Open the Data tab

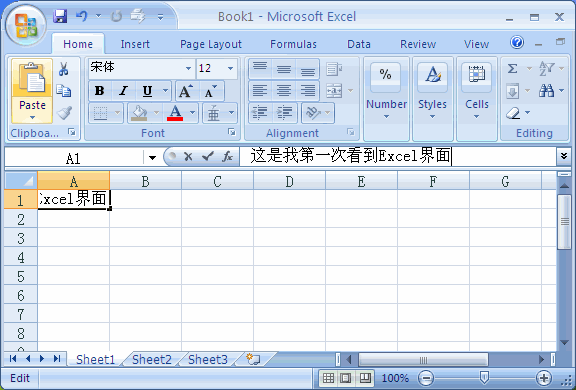(359, 44)
